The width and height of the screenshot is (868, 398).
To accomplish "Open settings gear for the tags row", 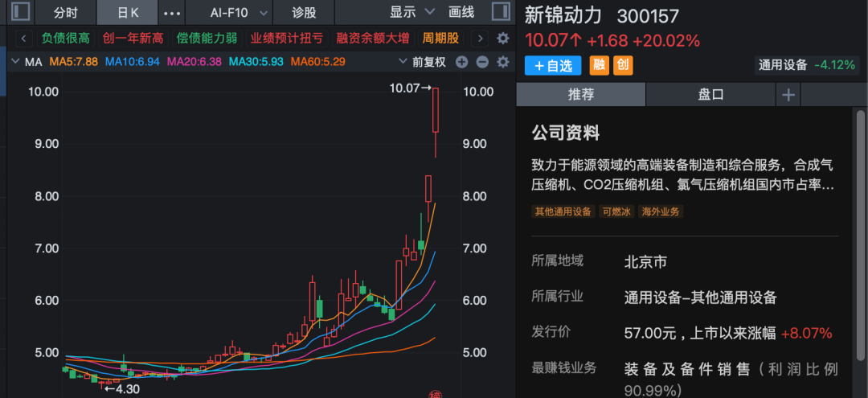I will pyautogui.click(x=503, y=39).
